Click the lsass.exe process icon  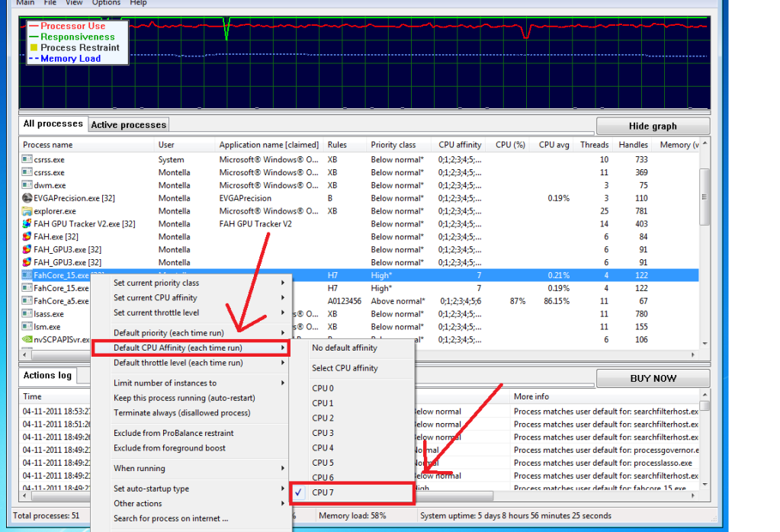pyautogui.click(x=27, y=314)
